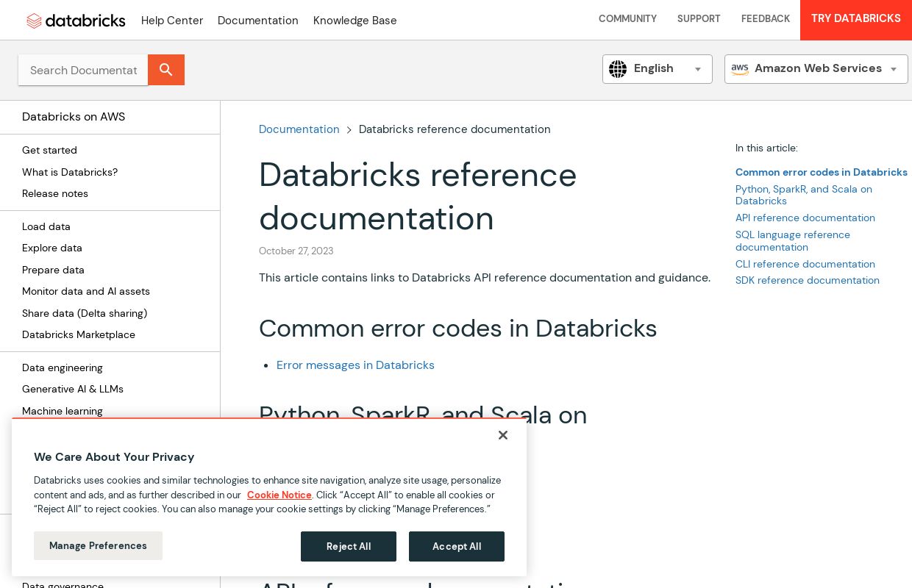Jump to Python, SparkR, and Scala section
912x588 pixels.
tap(804, 195)
